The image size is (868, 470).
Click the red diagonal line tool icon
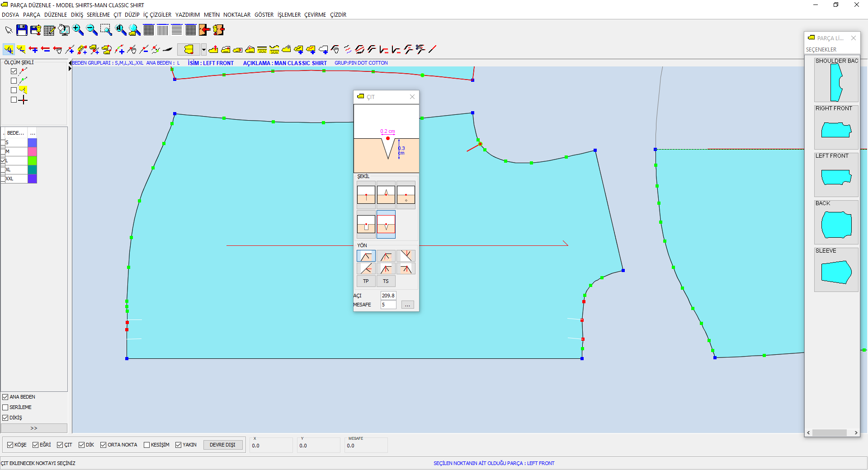click(433, 49)
